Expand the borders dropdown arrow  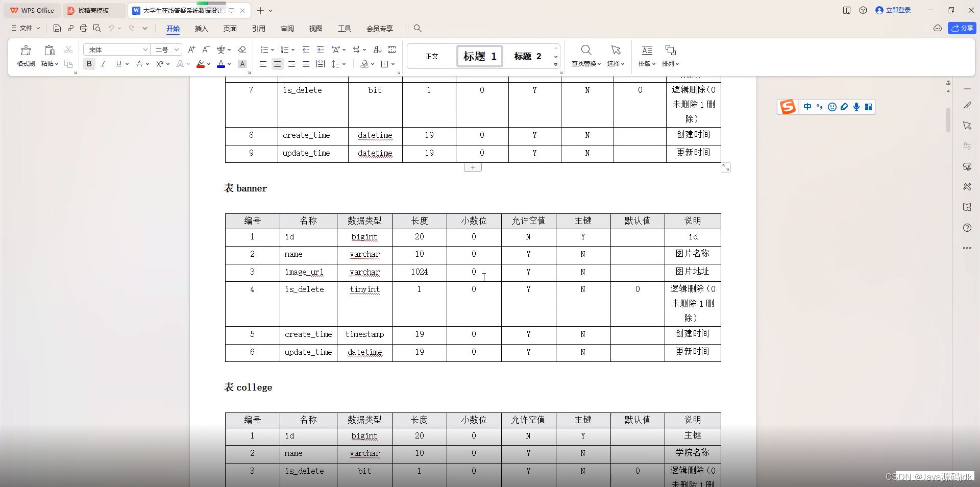click(393, 64)
